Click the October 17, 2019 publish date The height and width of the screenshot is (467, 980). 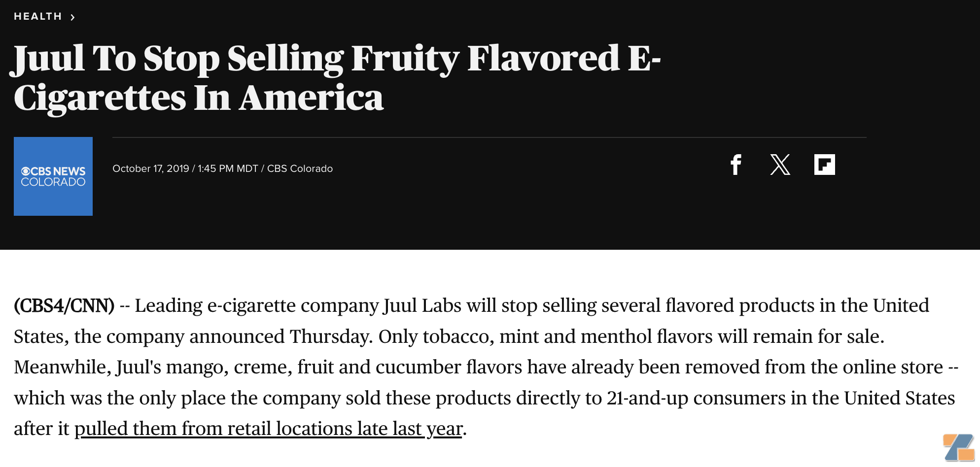[150, 168]
